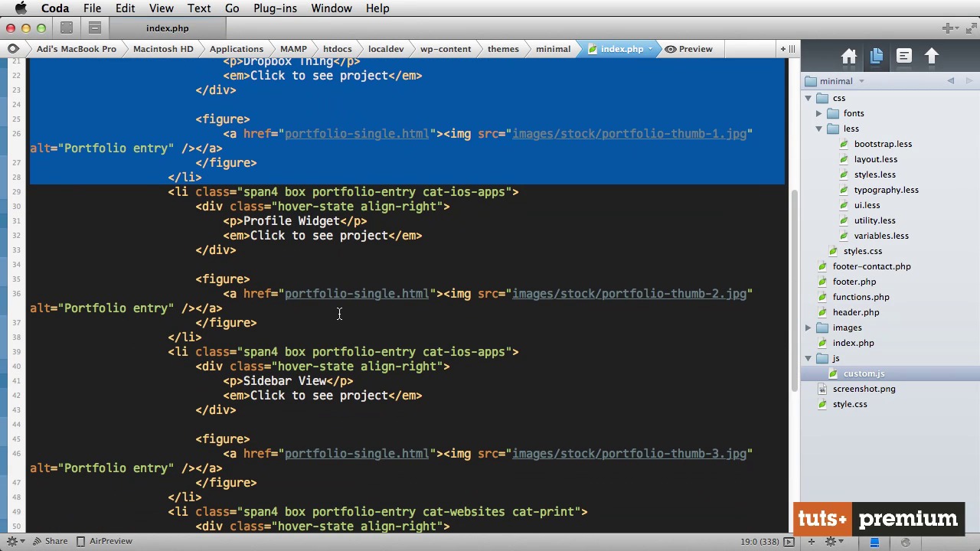Click the plus icon in sidebar footer

812,542
